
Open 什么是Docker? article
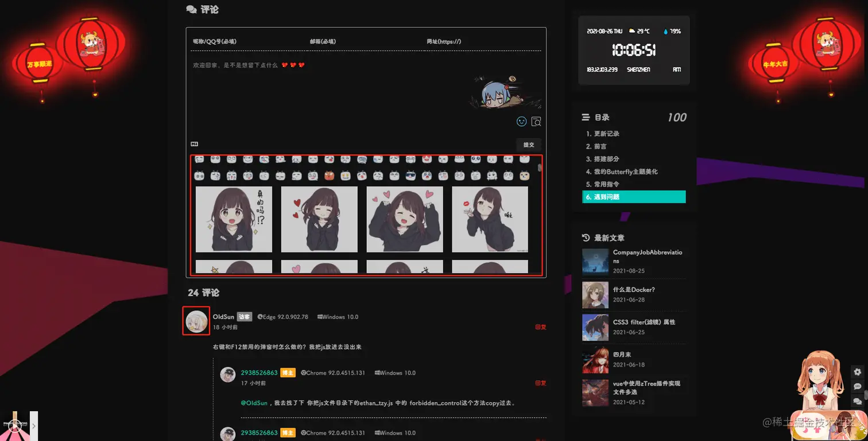click(x=634, y=290)
